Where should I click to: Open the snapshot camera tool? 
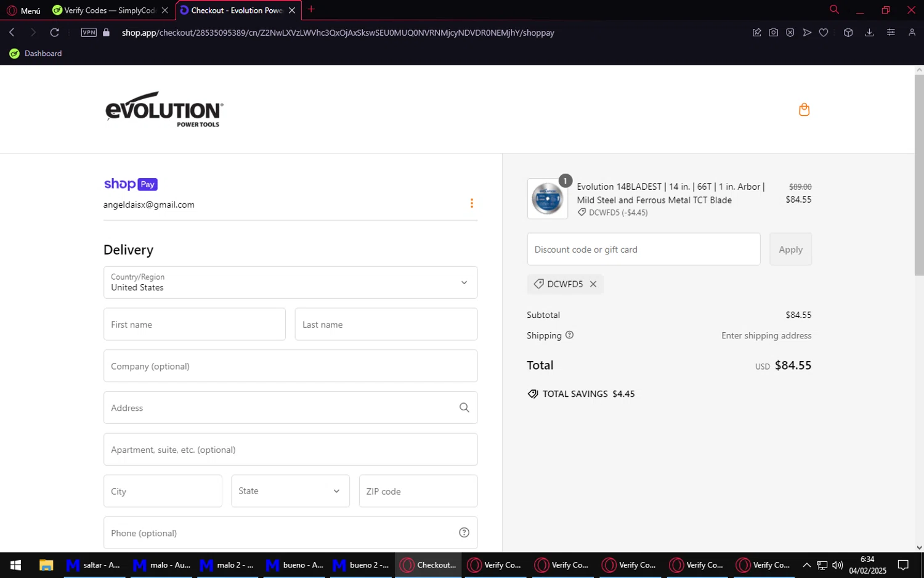click(x=773, y=33)
